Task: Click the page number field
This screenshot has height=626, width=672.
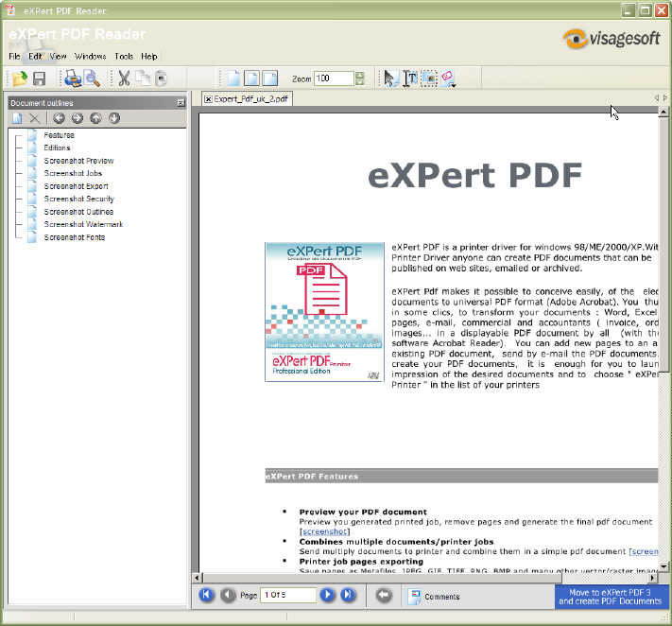Action: (288, 595)
